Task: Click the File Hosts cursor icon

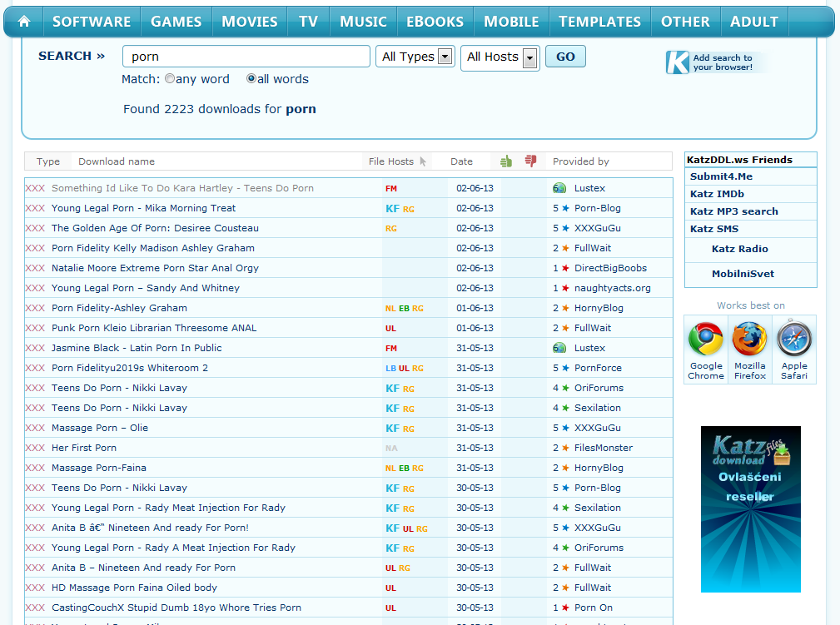Action: click(x=423, y=161)
